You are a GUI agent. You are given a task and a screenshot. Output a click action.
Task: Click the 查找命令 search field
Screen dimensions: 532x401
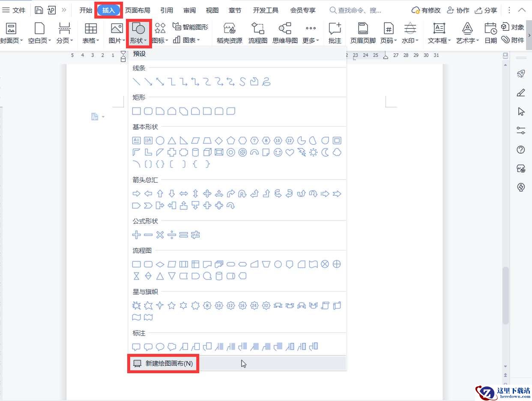356,10
